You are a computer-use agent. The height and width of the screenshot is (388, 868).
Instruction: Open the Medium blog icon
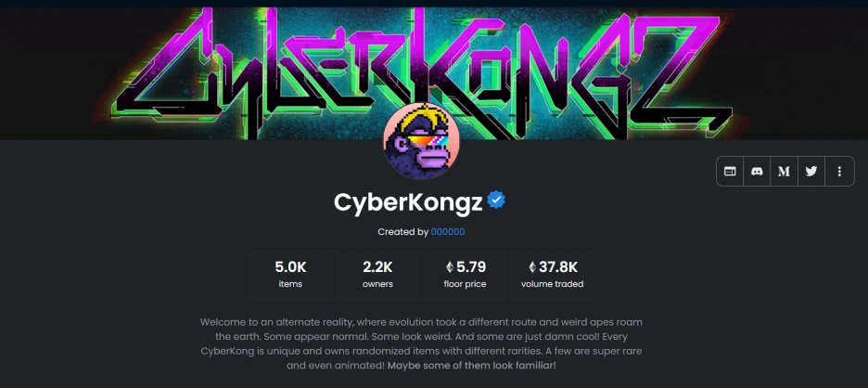(x=784, y=172)
